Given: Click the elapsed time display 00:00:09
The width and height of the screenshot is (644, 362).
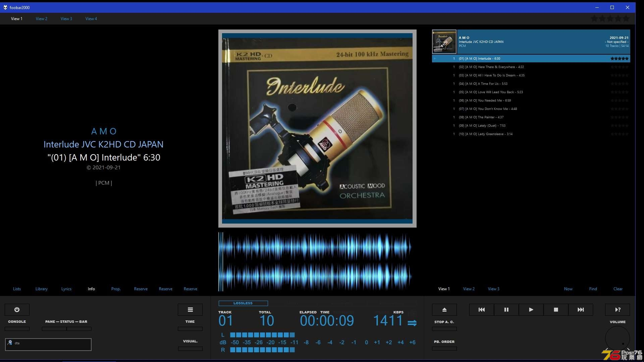Looking at the screenshot, I should tap(327, 321).
